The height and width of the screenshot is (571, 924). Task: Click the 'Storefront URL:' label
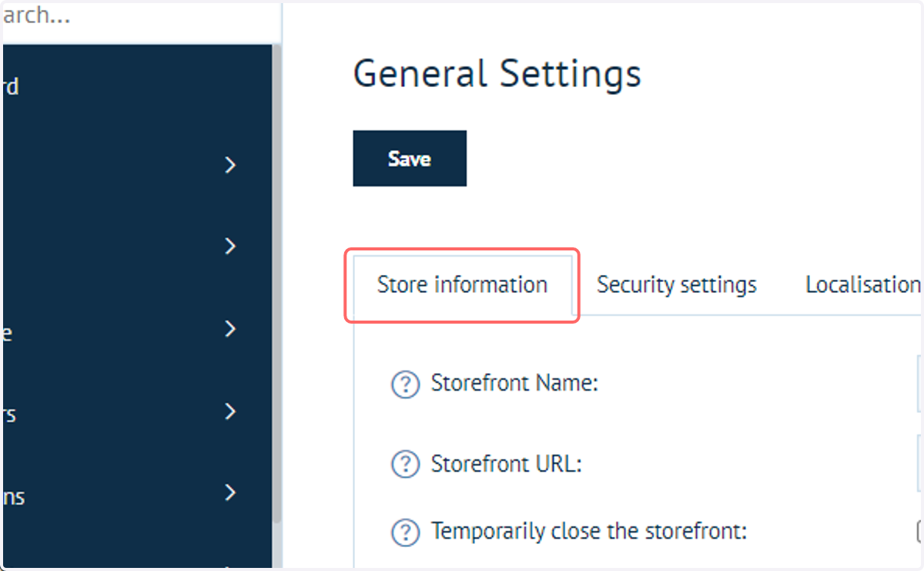(x=506, y=465)
